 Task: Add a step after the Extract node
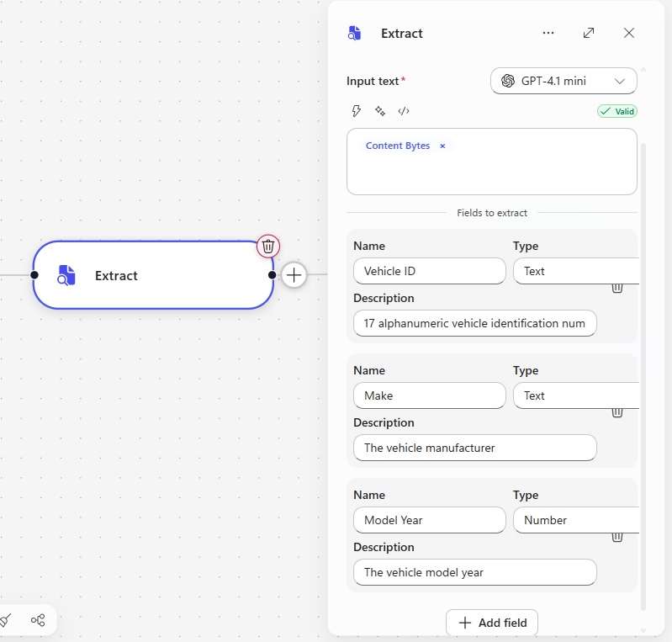294,275
